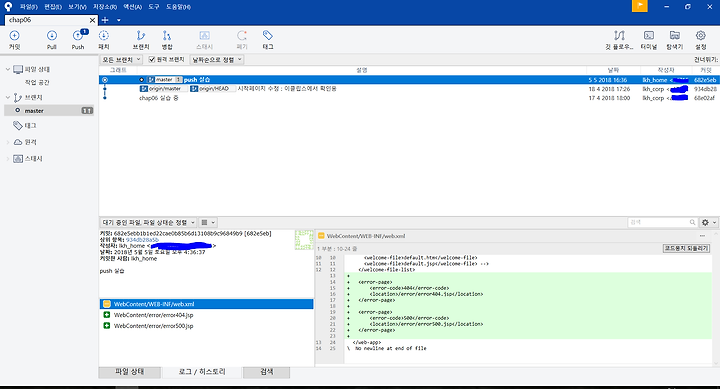Image resolution: width=720 pixels, height=389 pixels.
Task: Click the 날짜 column header
Action: [x=613, y=70]
